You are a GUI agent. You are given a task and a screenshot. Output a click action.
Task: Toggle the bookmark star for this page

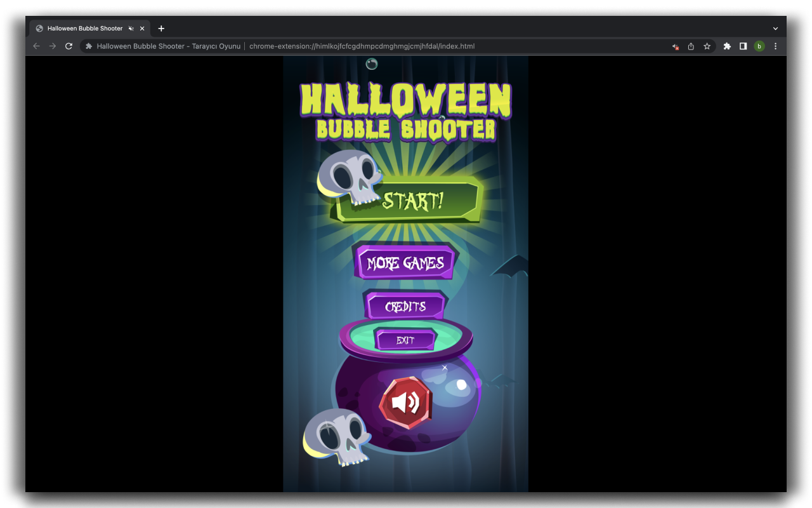coord(707,46)
